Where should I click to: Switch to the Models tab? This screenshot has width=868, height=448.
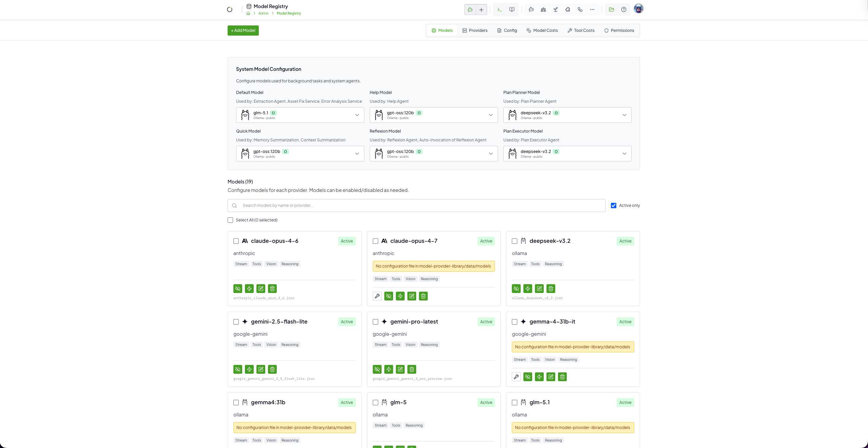click(x=442, y=31)
